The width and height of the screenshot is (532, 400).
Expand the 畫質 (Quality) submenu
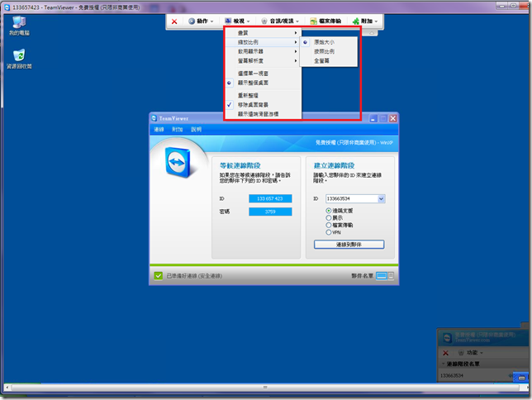(x=264, y=33)
